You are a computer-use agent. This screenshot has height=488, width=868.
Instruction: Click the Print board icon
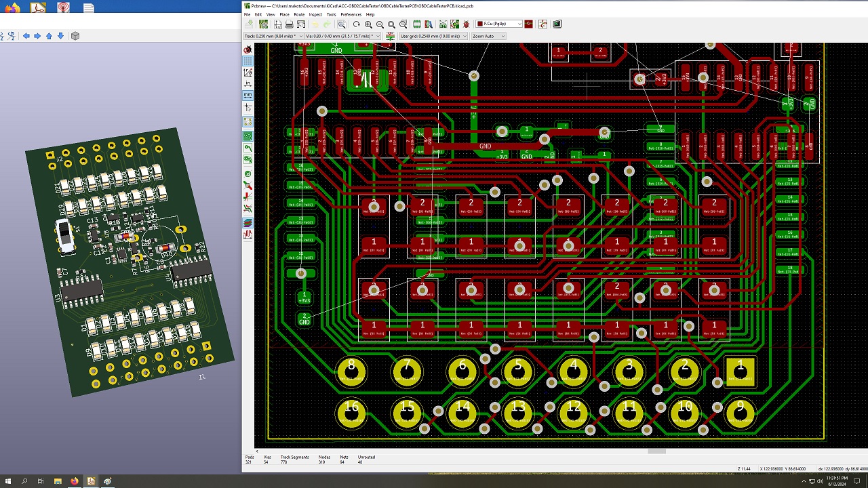click(290, 24)
